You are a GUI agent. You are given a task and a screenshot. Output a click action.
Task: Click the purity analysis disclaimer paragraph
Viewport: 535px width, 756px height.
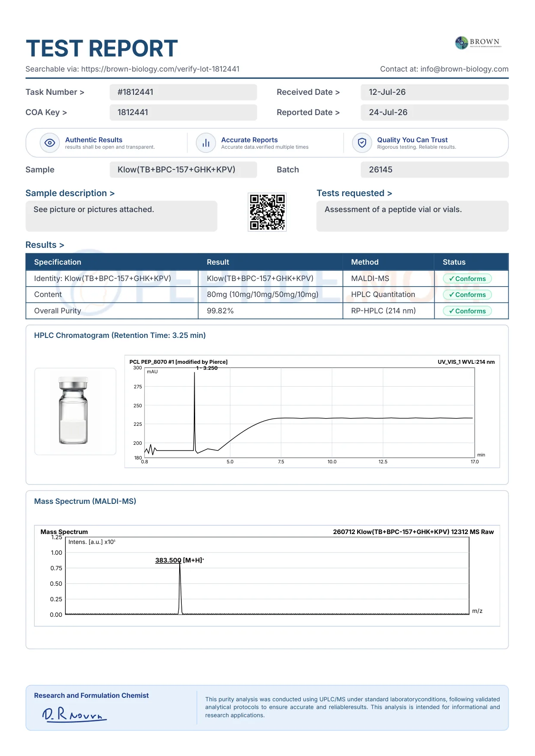click(x=352, y=707)
